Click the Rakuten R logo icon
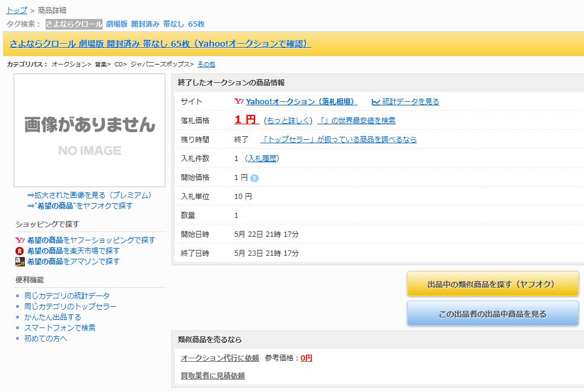The image size is (584, 392). (20, 251)
